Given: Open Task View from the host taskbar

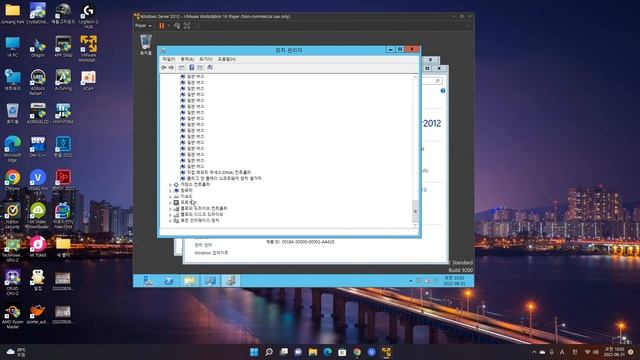Looking at the screenshot, I should tap(283, 352).
